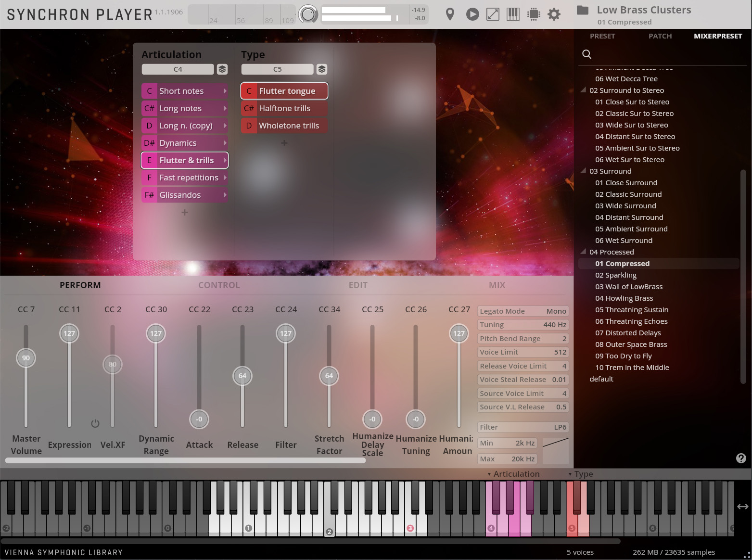Click the power icon near the Vel.XF slider
This screenshot has width=752, height=560.
pyautogui.click(x=95, y=423)
